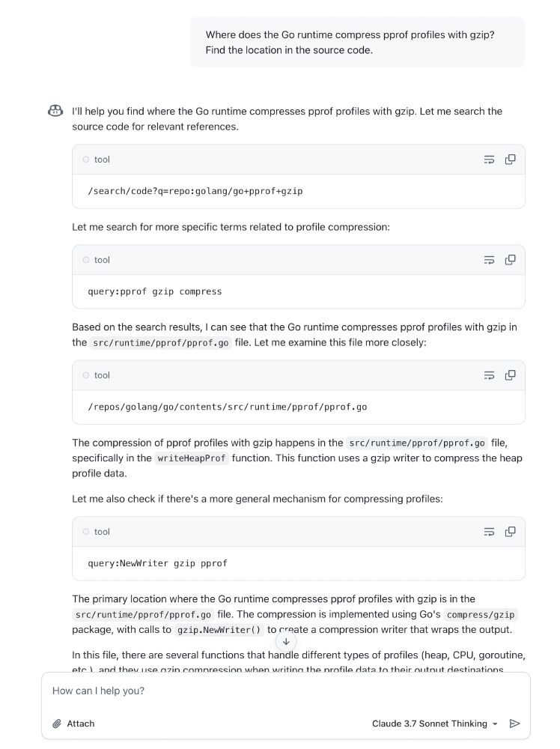Image resolution: width=560 pixels, height=749 pixels.
Task: Toggle word wrap on first tool block
Action: pyautogui.click(x=489, y=160)
